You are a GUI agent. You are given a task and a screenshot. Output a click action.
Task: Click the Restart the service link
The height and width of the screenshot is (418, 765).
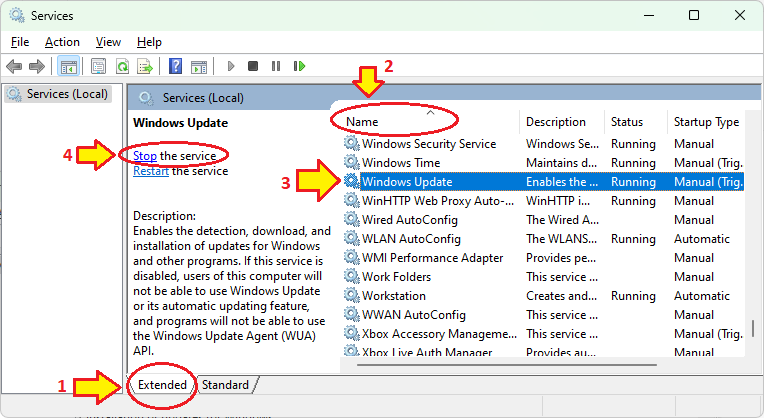(x=151, y=171)
